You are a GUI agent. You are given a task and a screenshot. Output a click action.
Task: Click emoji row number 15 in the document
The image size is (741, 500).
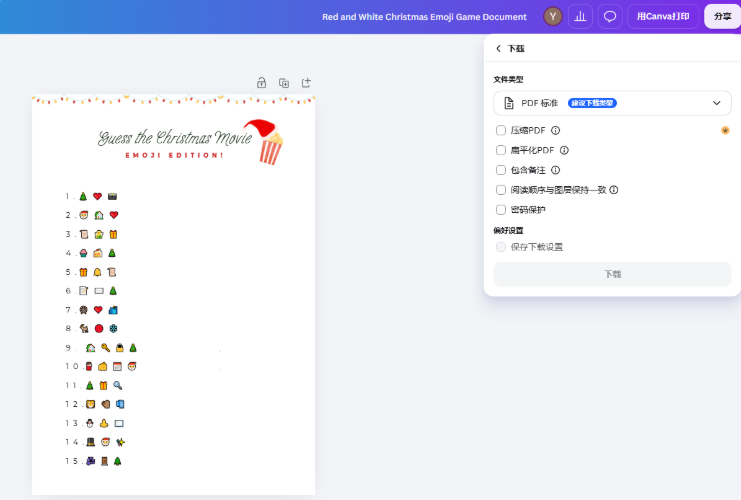pos(94,461)
